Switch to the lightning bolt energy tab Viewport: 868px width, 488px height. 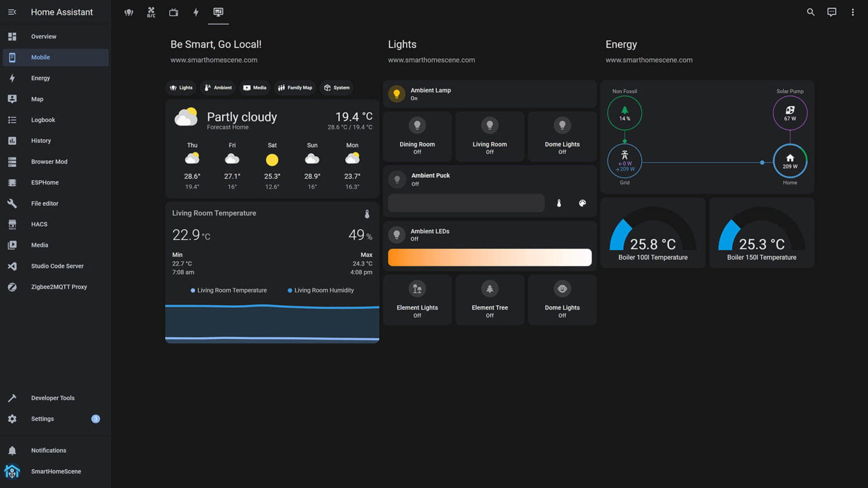(196, 12)
